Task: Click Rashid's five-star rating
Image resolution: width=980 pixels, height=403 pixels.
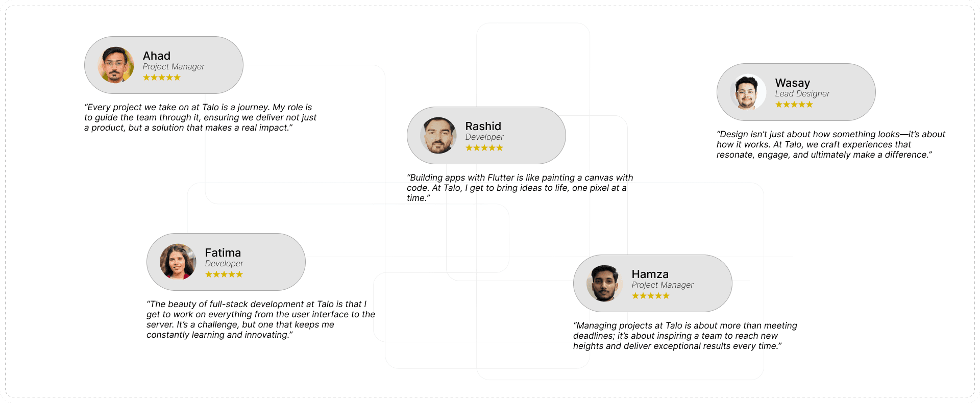Action: [x=484, y=148]
